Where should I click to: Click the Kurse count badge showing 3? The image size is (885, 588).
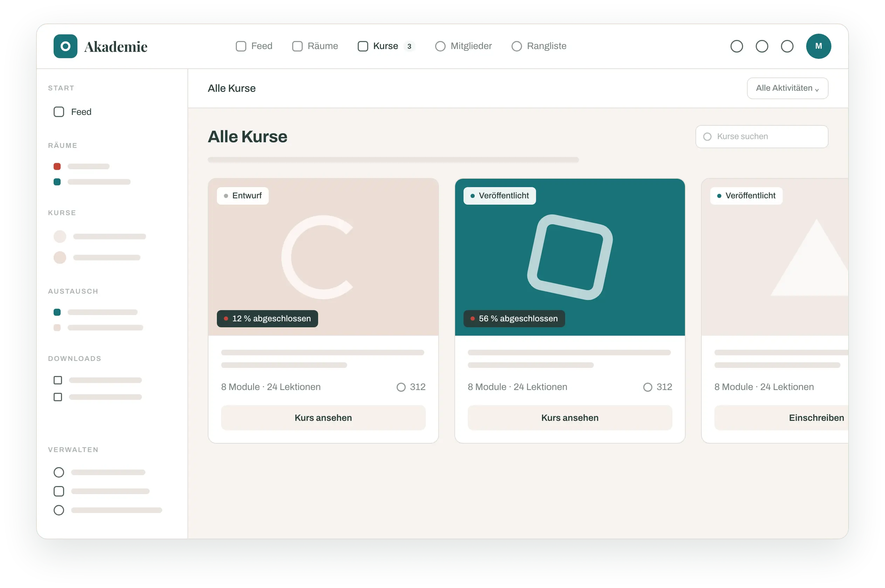click(409, 46)
